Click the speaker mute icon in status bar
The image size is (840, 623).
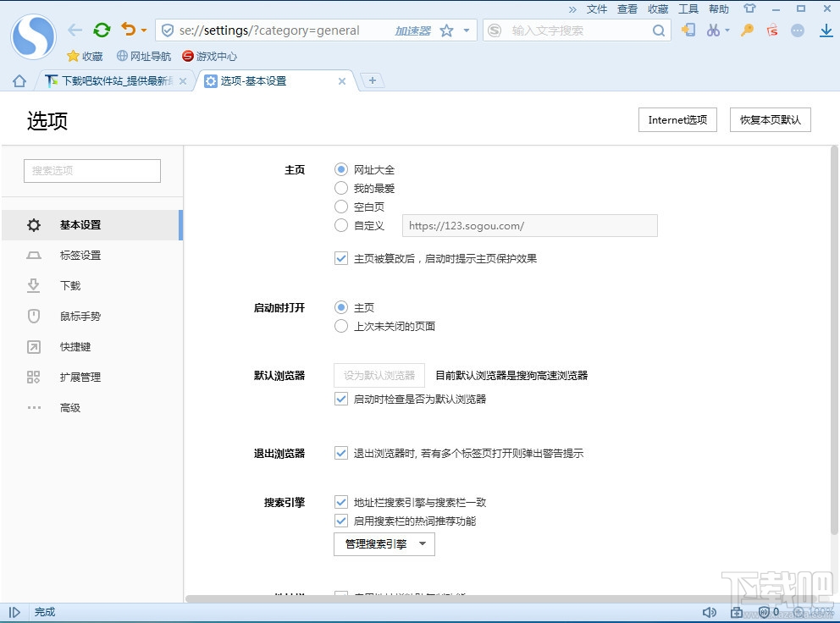point(710,612)
